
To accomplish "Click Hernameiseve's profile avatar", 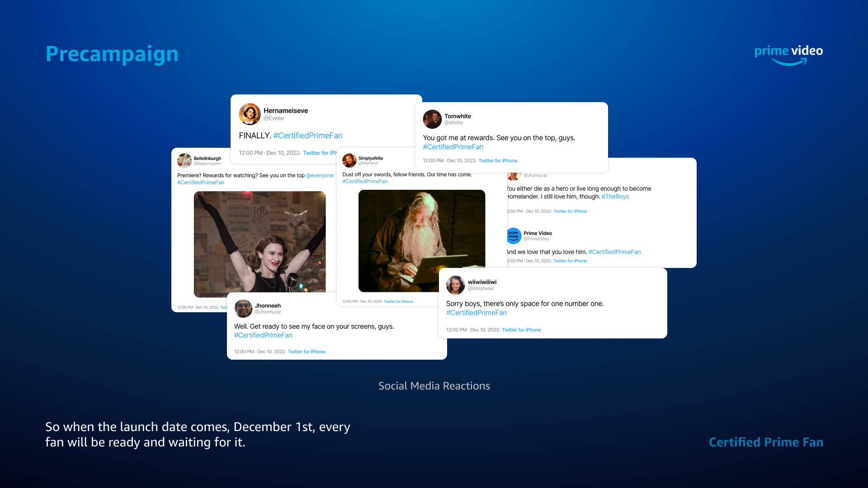I will point(250,114).
